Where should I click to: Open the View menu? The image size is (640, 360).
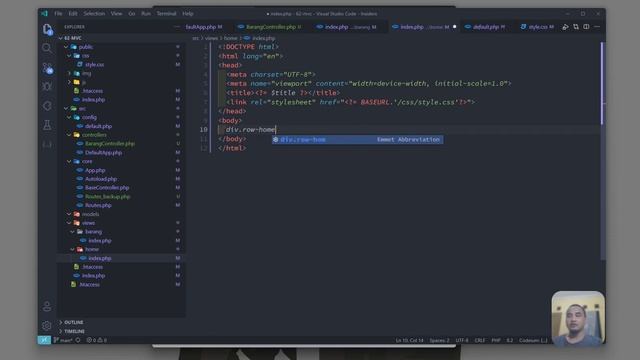click(x=116, y=13)
